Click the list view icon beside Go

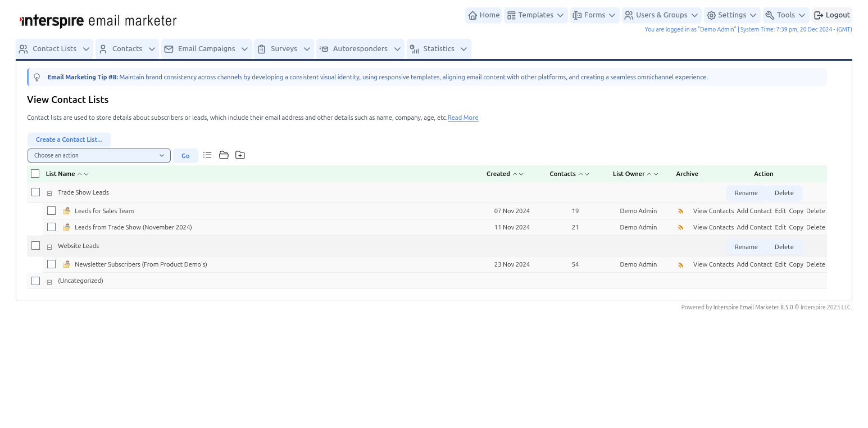pos(207,155)
